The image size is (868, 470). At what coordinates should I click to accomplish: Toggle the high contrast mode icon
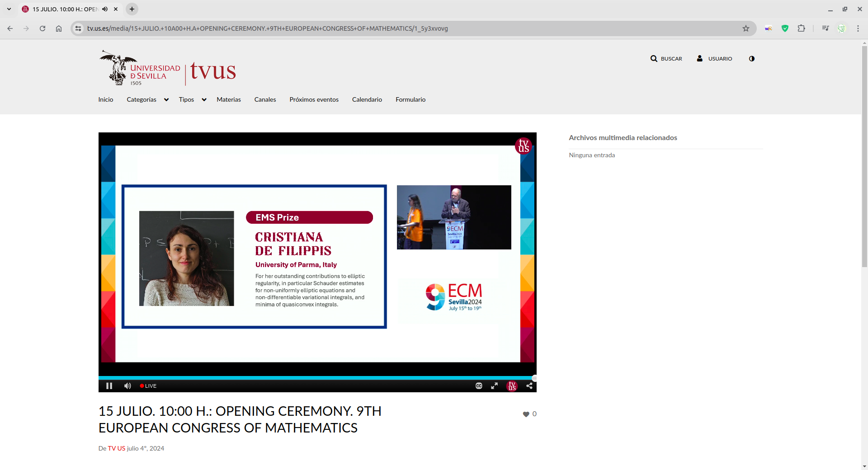(x=752, y=59)
